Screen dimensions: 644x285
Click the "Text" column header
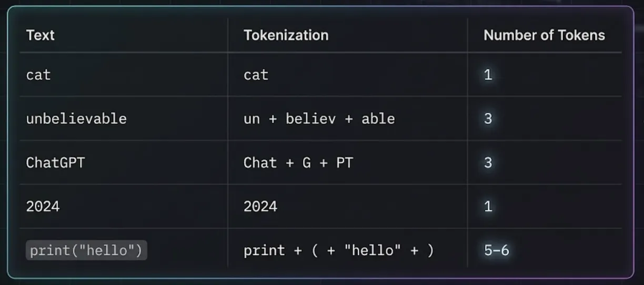(41, 35)
